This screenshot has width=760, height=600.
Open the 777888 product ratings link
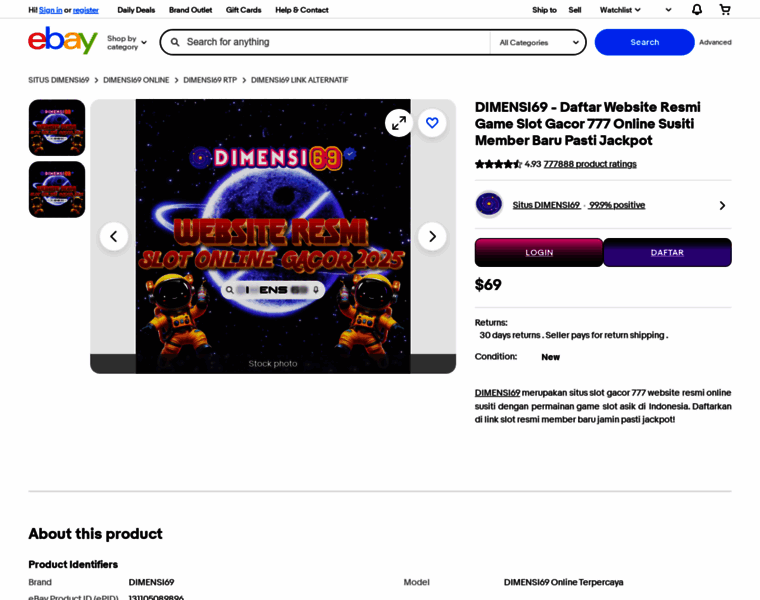pos(590,164)
